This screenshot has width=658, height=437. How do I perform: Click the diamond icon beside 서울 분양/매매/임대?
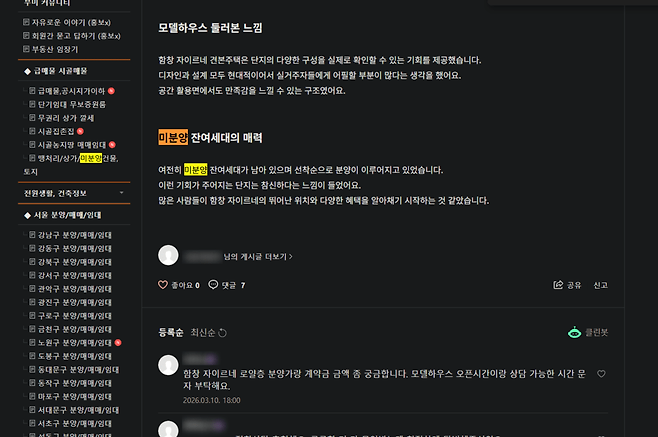pyautogui.click(x=28, y=215)
